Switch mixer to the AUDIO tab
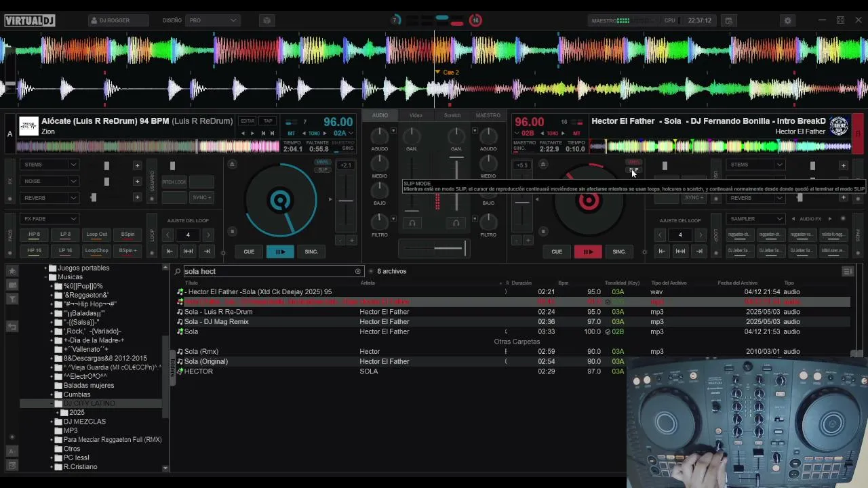The width and height of the screenshot is (868, 488). pyautogui.click(x=380, y=115)
